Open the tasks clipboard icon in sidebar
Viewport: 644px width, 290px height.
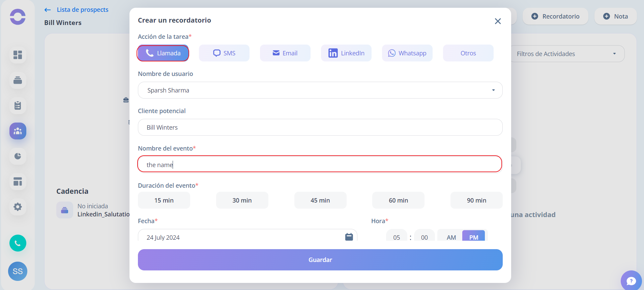(x=18, y=106)
